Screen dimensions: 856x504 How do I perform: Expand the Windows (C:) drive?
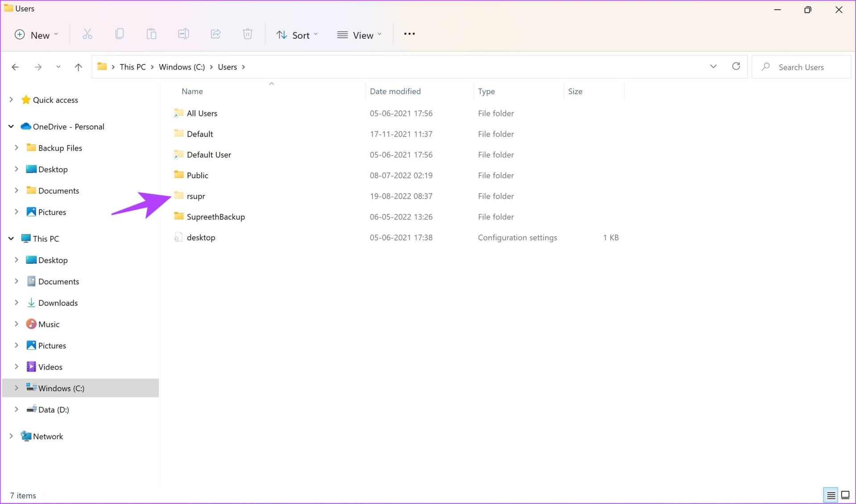(x=16, y=387)
